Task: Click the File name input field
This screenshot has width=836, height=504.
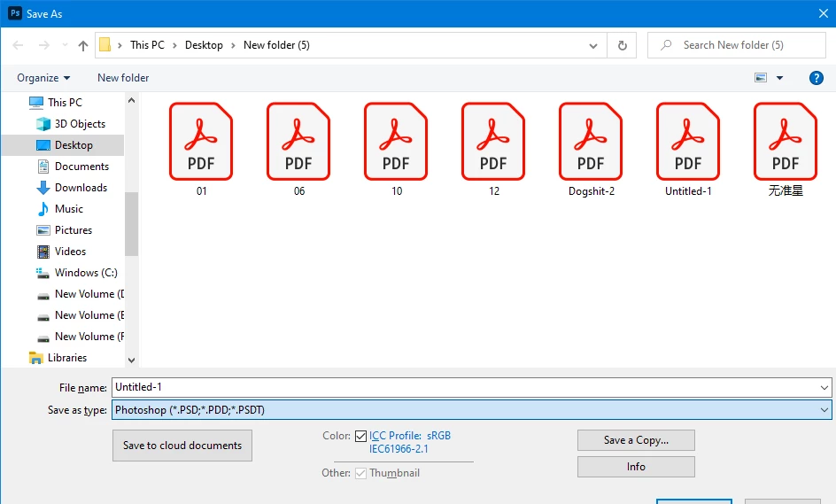Action: [464, 388]
